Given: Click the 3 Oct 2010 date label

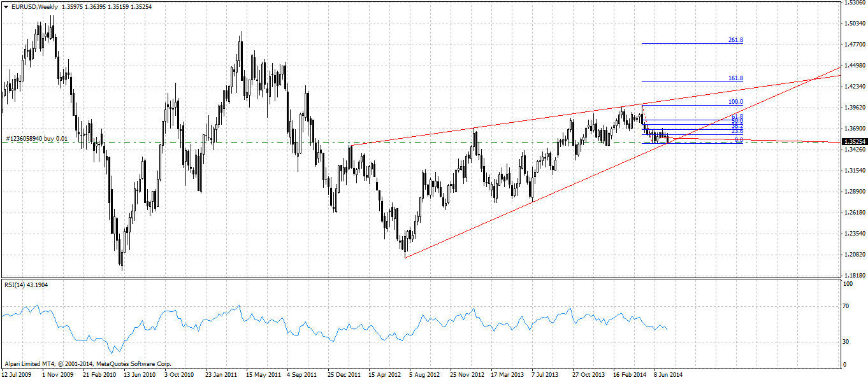Looking at the screenshot, I should coord(180,375).
